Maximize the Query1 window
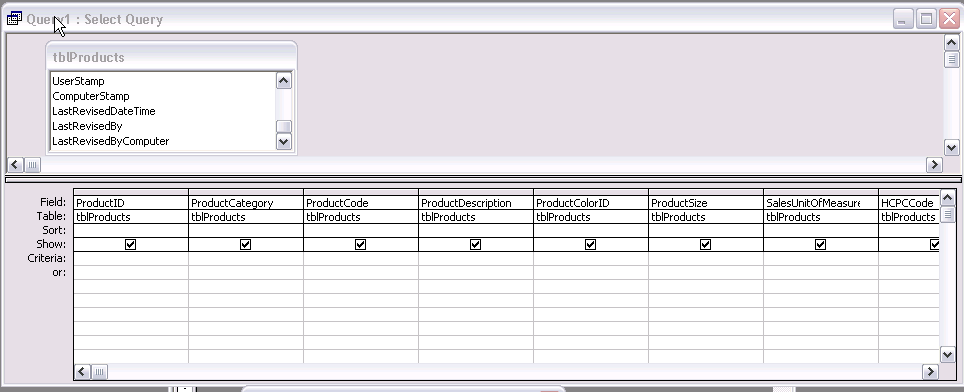Screen dimensions: 964x392 pyautogui.click(x=926, y=19)
